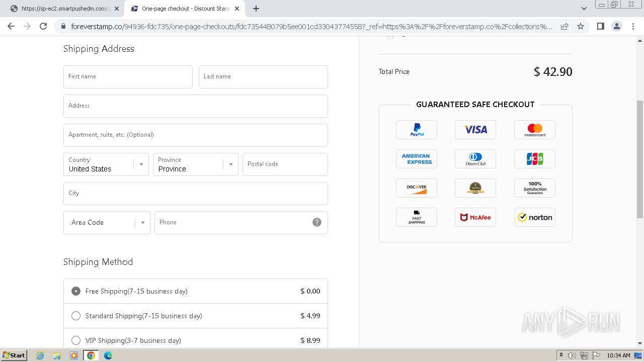Click the GUARANTEED SAFE CHECKOUT heading
The image size is (644, 362).
click(475, 105)
